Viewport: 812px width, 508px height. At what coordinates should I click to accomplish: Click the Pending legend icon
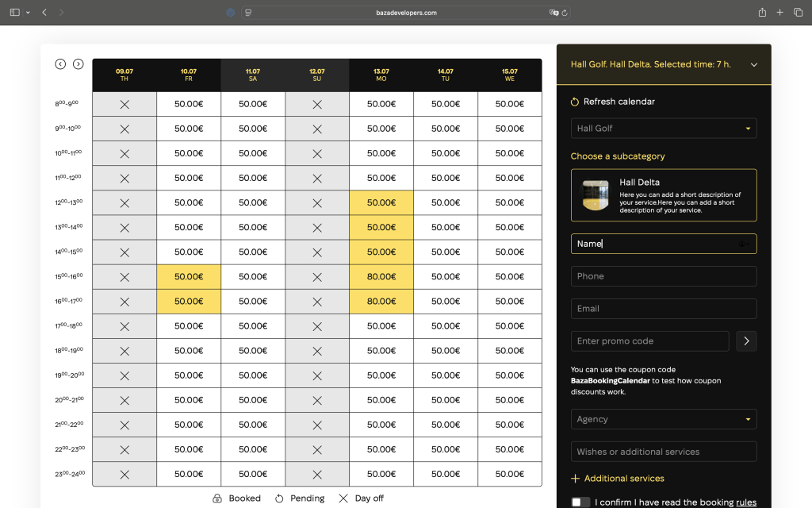(x=279, y=498)
